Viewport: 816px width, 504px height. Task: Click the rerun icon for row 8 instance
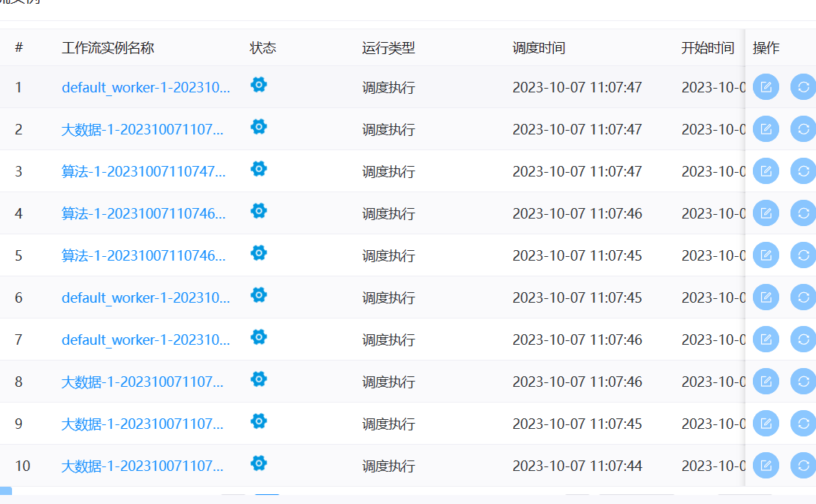pos(802,381)
